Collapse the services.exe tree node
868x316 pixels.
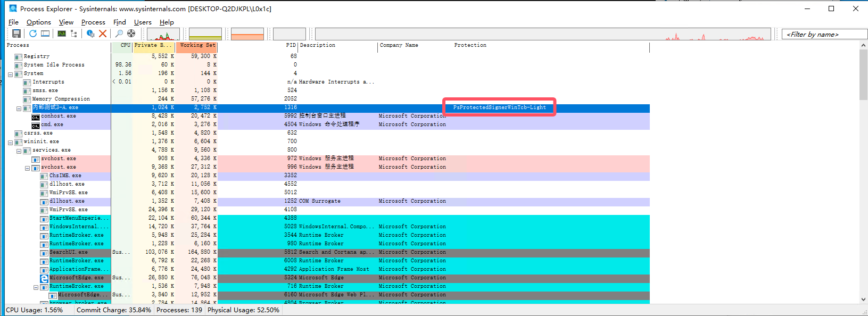(19, 151)
